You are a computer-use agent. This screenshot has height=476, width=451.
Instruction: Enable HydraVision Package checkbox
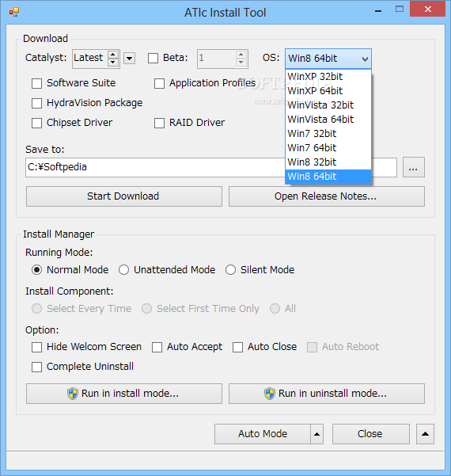(37, 103)
